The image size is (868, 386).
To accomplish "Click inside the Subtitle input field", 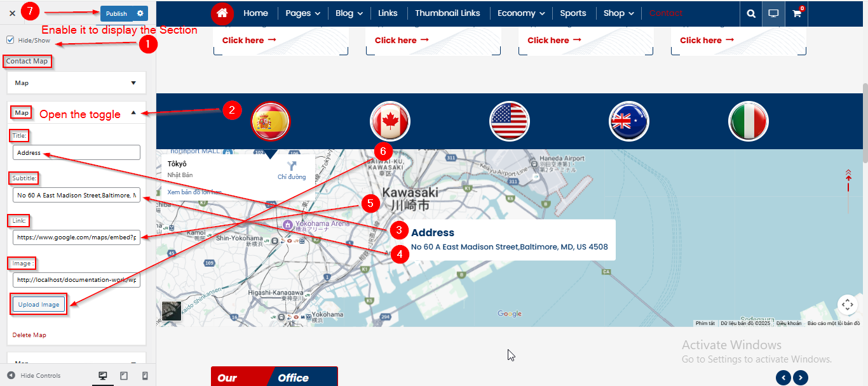I will (76, 196).
